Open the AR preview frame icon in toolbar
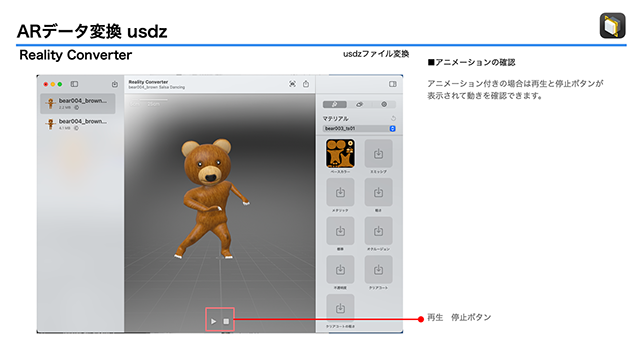 point(292,84)
